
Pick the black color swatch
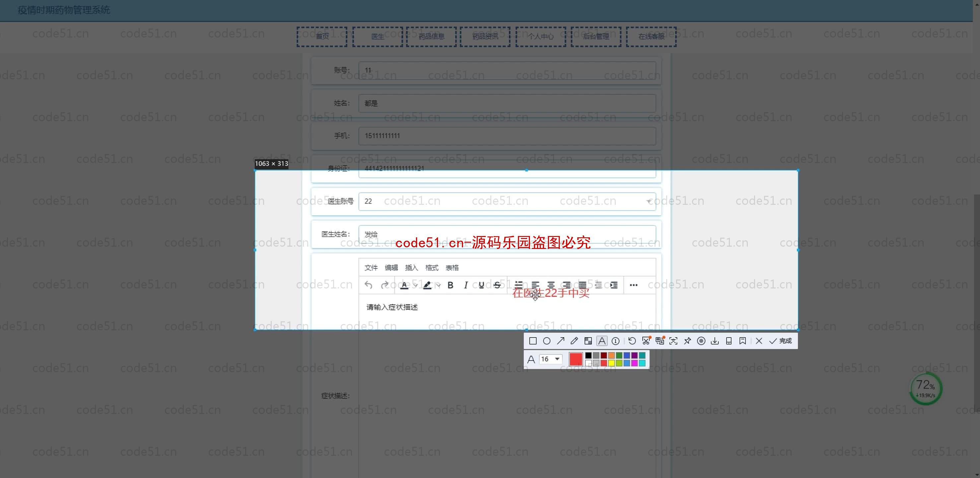(588, 356)
